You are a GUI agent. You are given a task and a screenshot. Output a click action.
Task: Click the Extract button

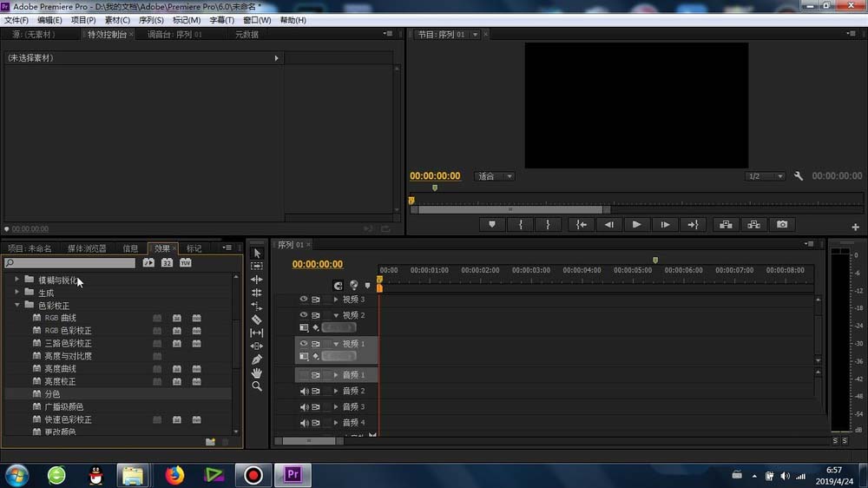click(754, 224)
